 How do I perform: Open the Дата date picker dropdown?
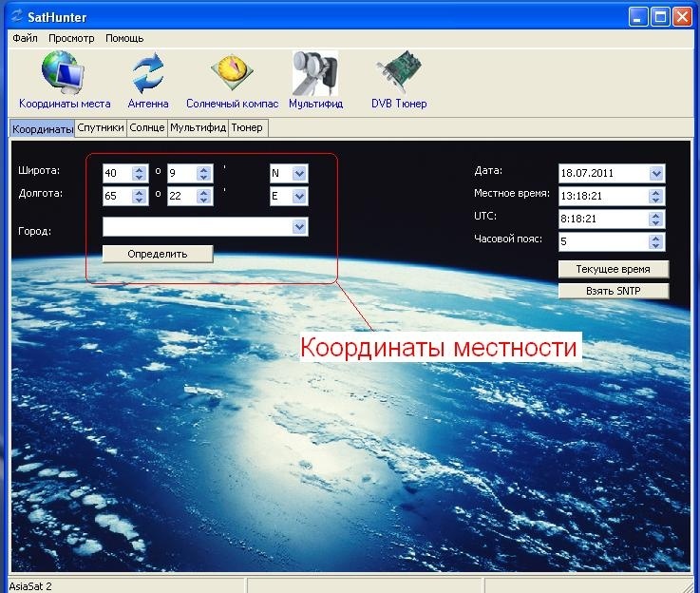click(656, 174)
